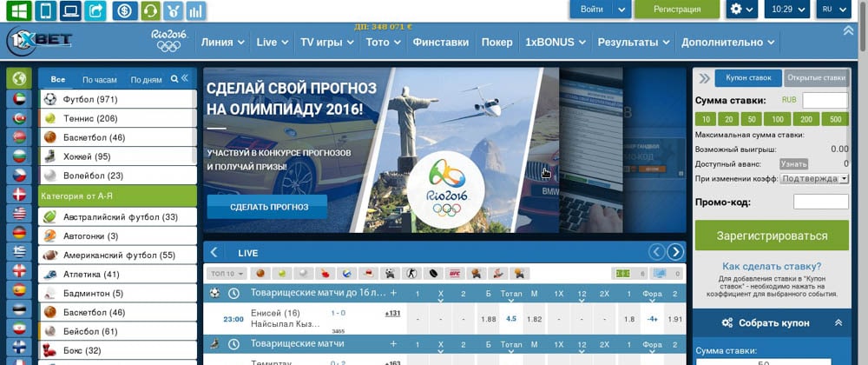Open the arrow beside Войти
868x365 pixels.
click(622, 10)
